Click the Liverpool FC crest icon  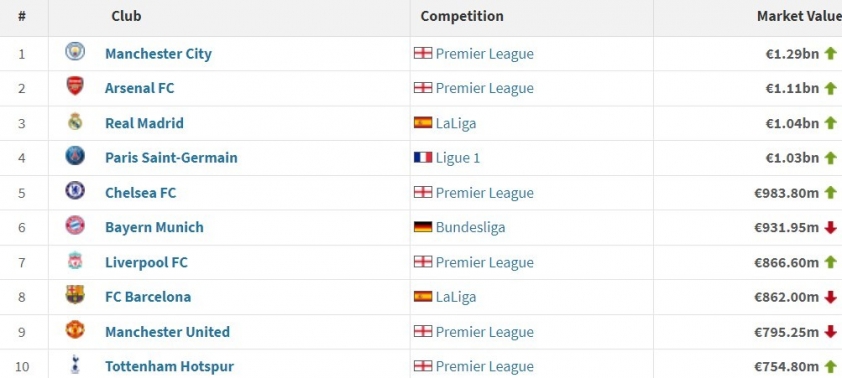click(75, 261)
